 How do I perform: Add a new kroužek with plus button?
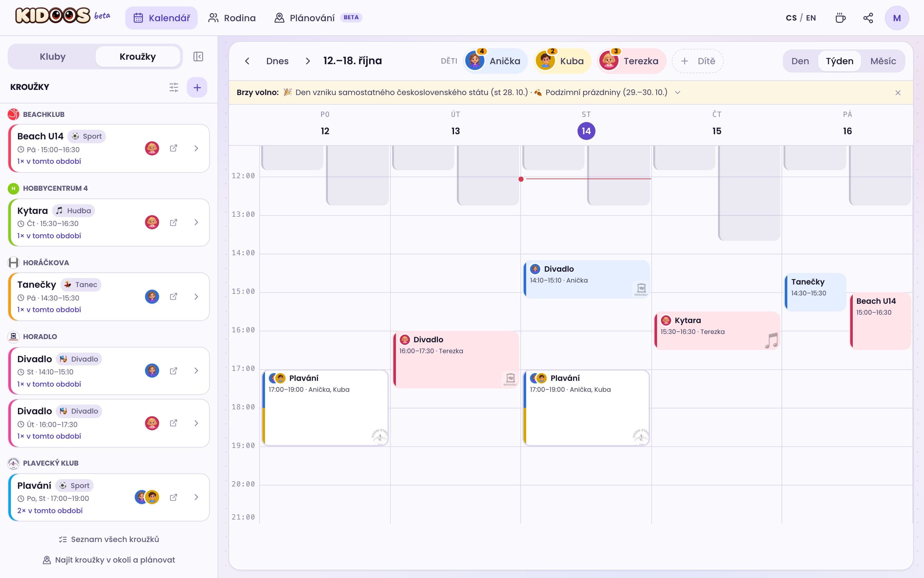tap(197, 88)
